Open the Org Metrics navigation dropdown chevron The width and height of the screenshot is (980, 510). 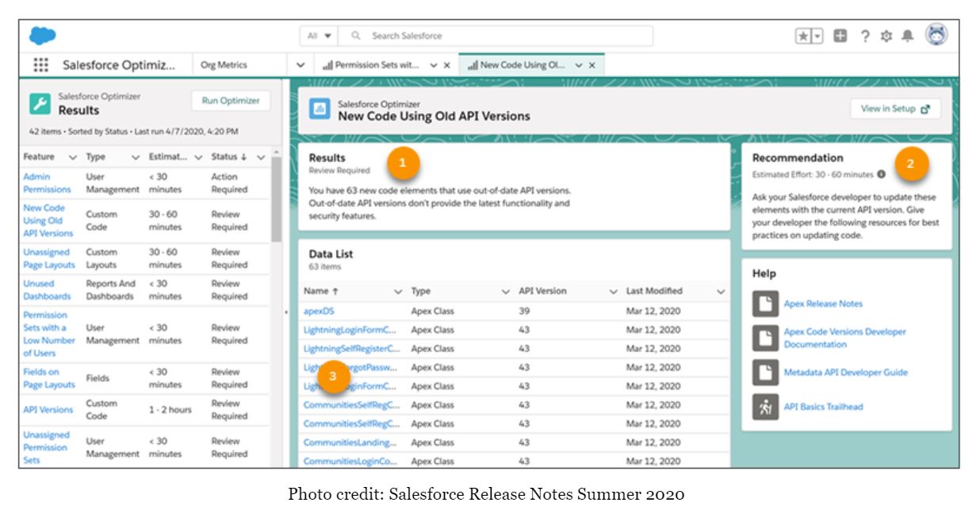click(x=301, y=65)
